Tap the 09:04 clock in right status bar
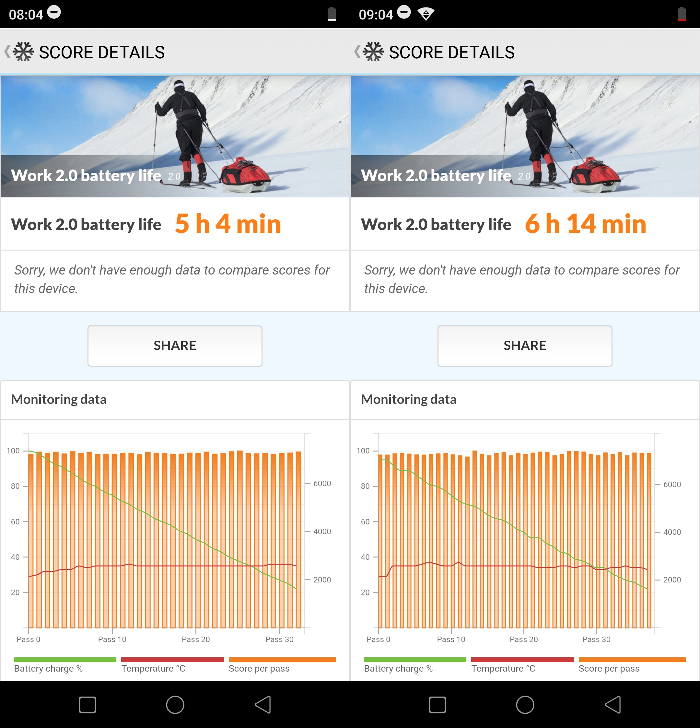 [x=376, y=15]
